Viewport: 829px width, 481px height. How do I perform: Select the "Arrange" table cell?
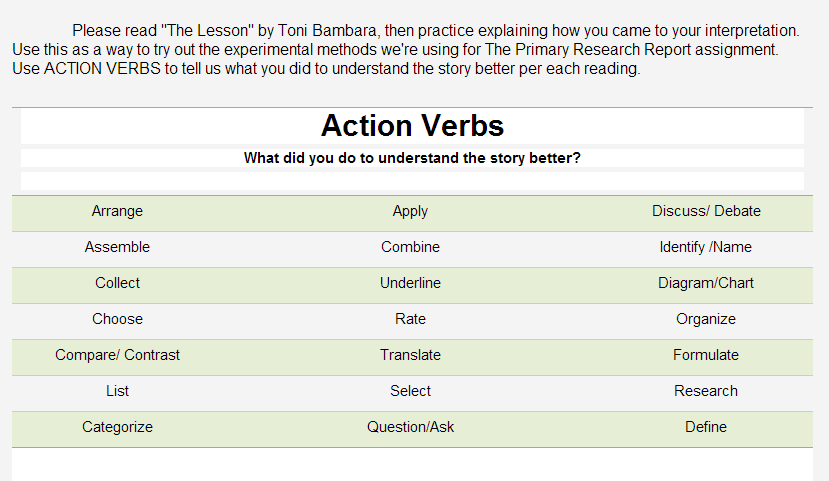[117, 211]
